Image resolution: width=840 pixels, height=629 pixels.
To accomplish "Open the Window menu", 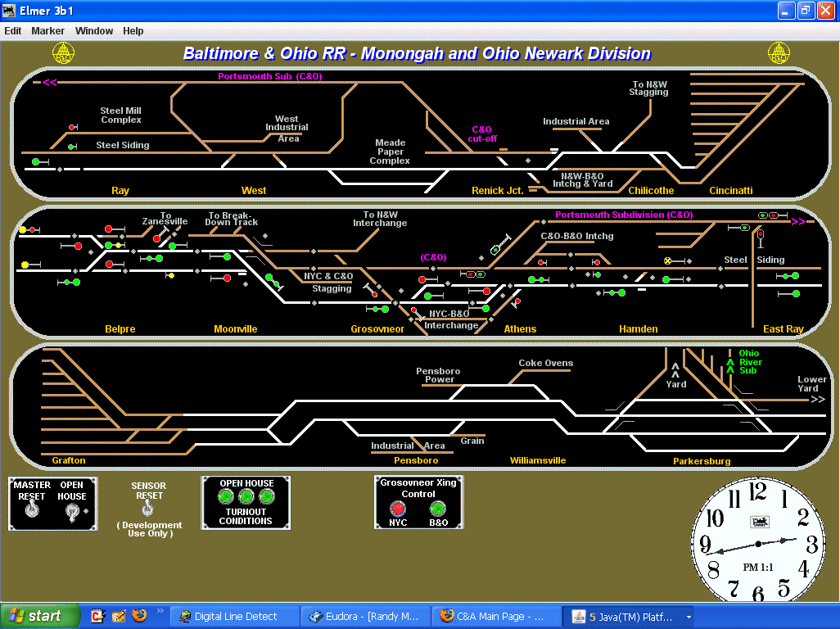I will 93,30.
